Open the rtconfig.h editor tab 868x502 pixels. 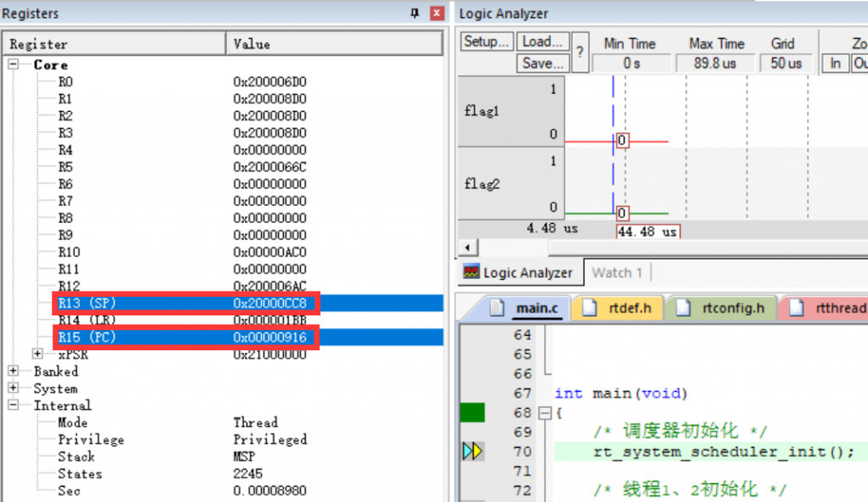722,308
